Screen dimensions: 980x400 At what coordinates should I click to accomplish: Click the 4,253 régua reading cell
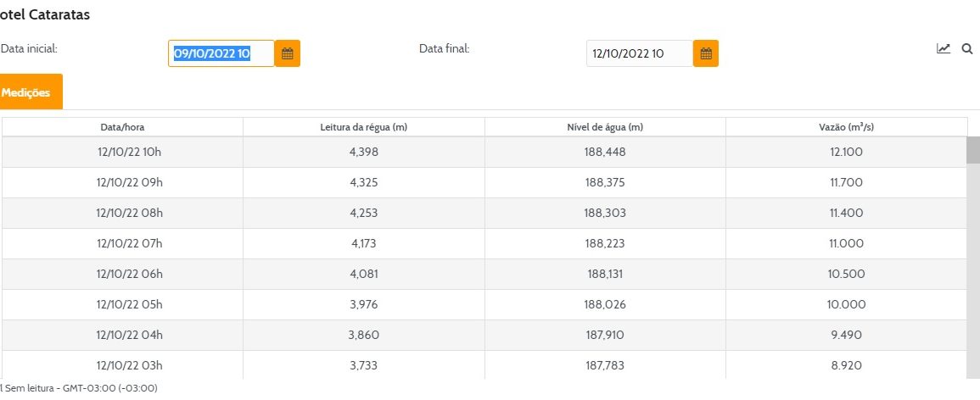363,213
